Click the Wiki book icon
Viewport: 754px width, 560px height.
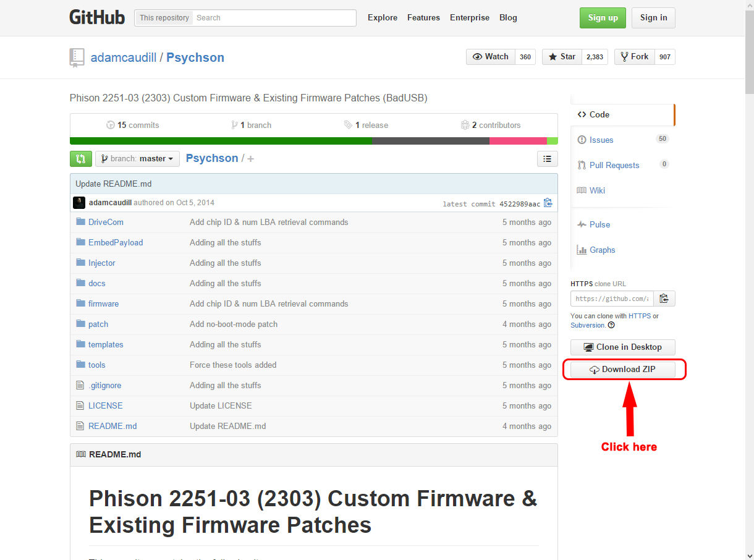pos(582,190)
